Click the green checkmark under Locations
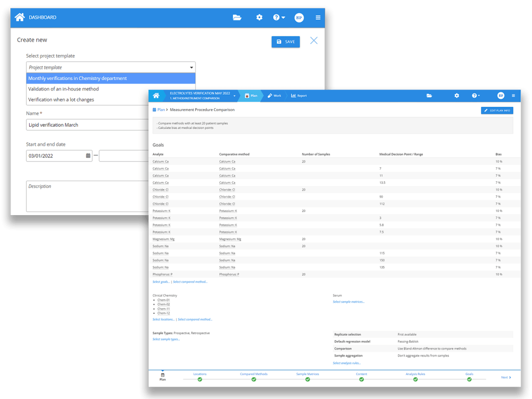The width and height of the screenshot is (532, 399). (199, 380)
